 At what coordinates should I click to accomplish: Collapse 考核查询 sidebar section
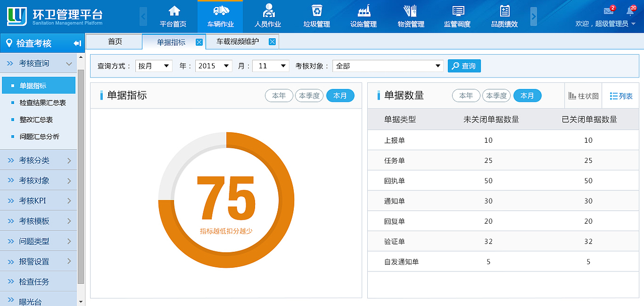click(39, 63)
